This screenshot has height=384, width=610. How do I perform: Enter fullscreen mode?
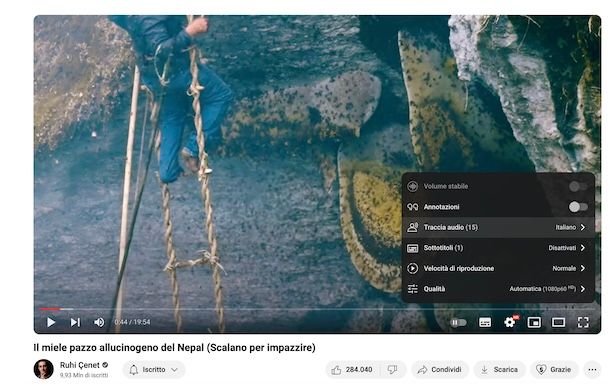point(583,322)
